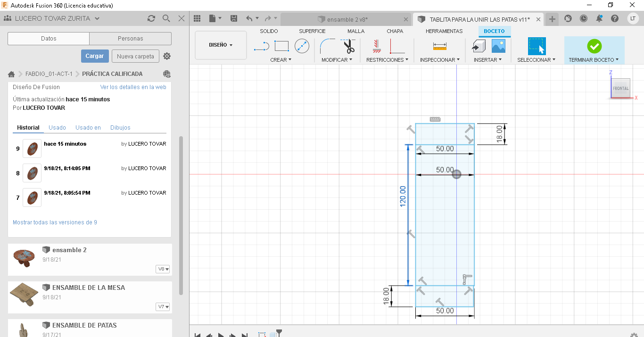Select the Circle sketch tool

(302, 46)
